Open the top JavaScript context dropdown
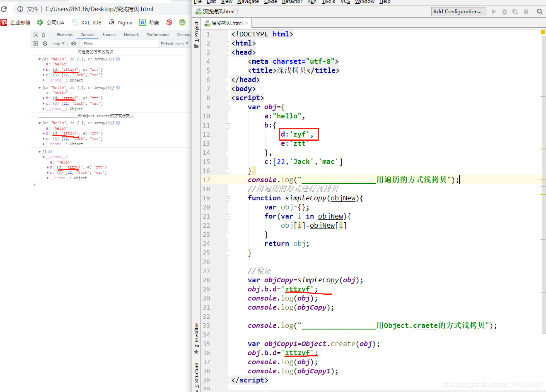The width and height of the screenshot is (546, 392). (x=59, y=43)
